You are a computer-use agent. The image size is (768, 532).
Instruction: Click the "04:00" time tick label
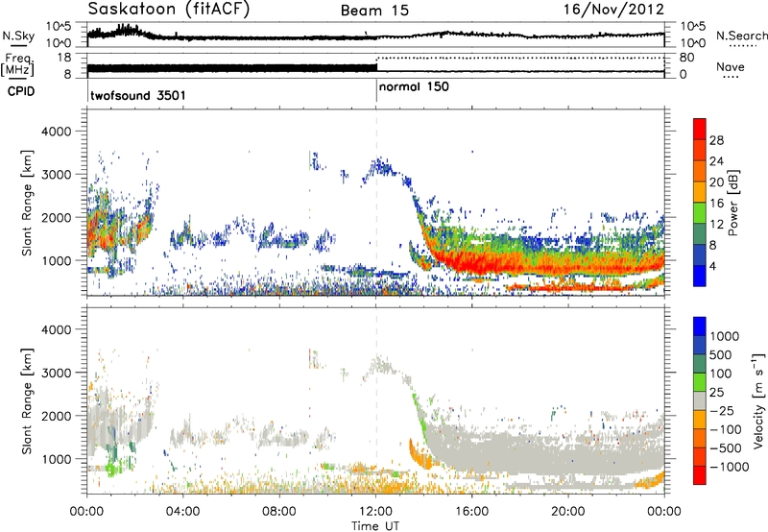click(182, 512)
